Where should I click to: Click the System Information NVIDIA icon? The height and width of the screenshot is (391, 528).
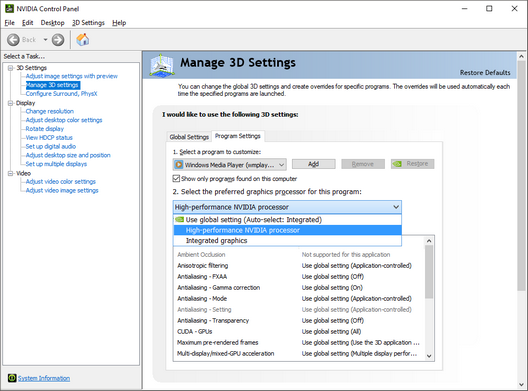12,378
